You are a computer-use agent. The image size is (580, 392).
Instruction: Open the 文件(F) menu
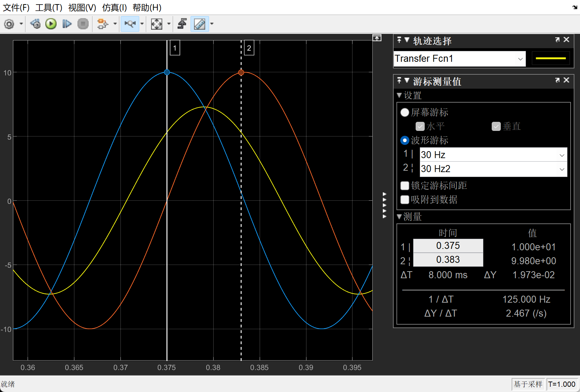click(16, 8)
